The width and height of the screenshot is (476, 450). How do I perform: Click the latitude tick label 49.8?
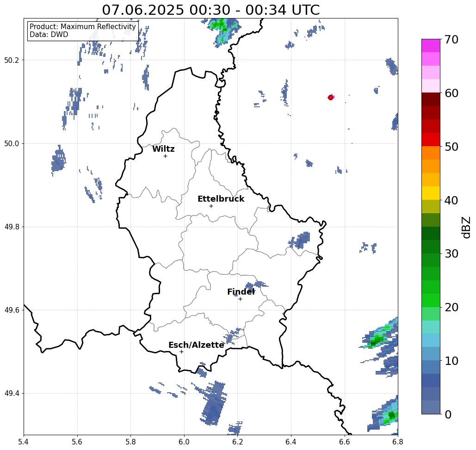(12, 227)
